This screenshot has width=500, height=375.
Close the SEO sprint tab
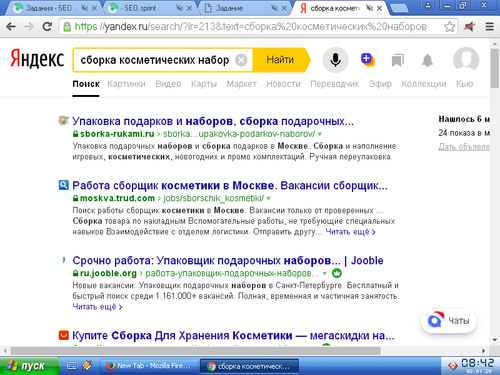(189, 8)
